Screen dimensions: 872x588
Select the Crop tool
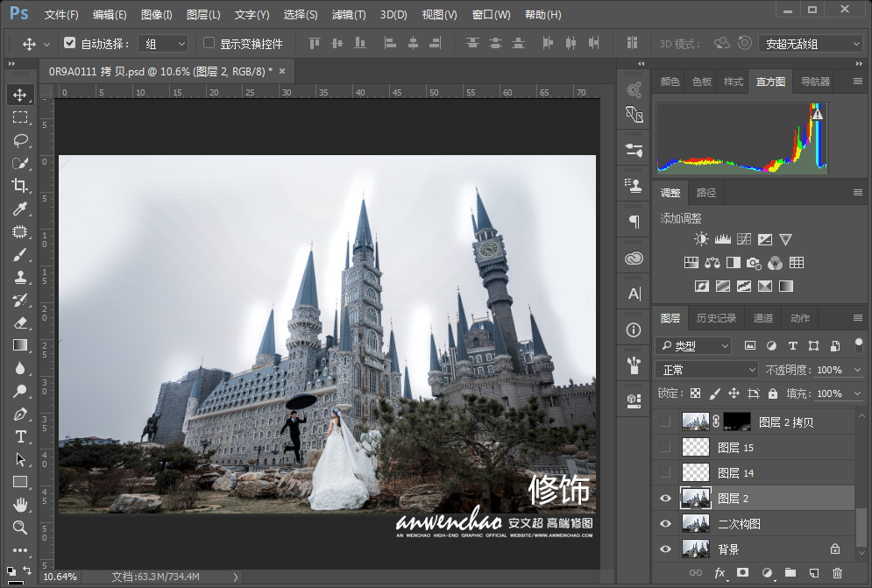coord(20,186)
